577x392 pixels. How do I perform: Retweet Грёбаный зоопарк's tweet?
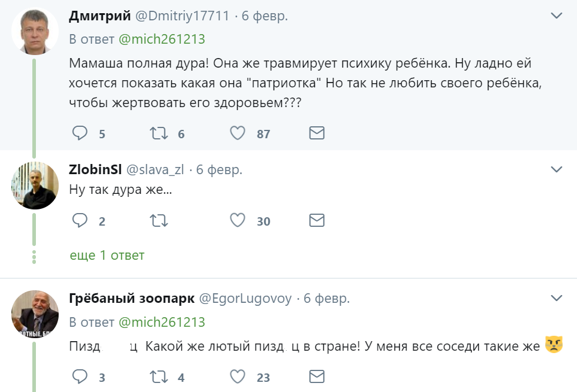click(x=158, y=376)
